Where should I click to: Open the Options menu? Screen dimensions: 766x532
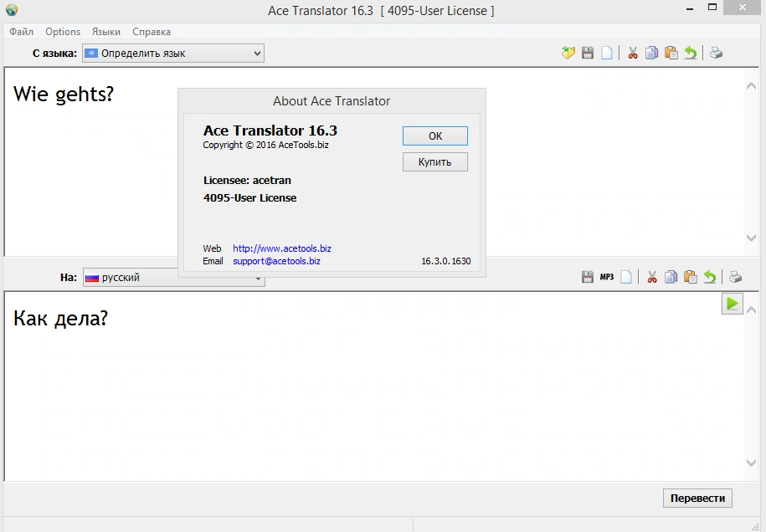tap(63, 32)
